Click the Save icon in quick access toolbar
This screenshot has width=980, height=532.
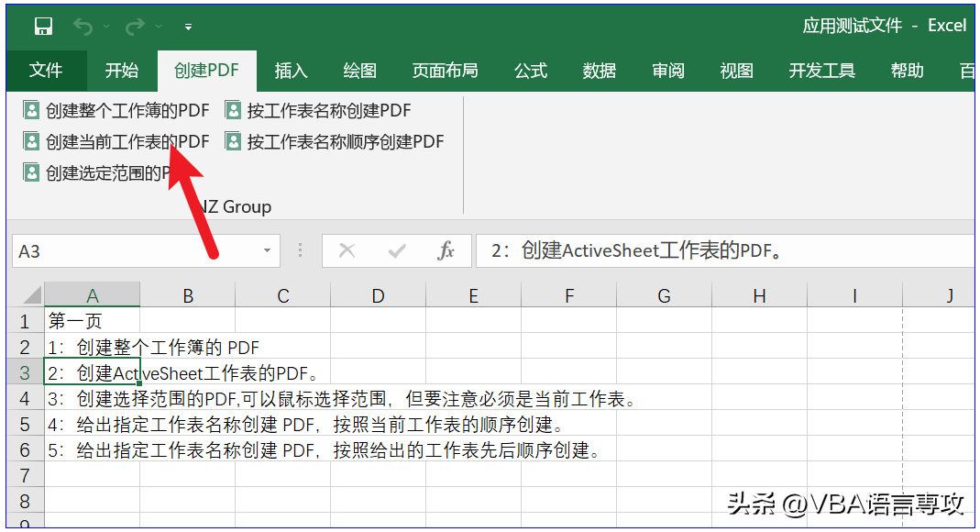[43, 27]
